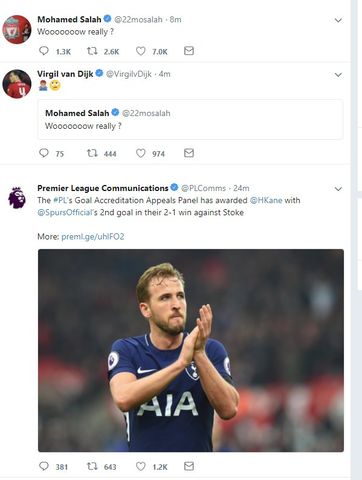Like Virgil van Dijk's tweet
Viewport: 362px width, 480px height.
pos(141,153)
